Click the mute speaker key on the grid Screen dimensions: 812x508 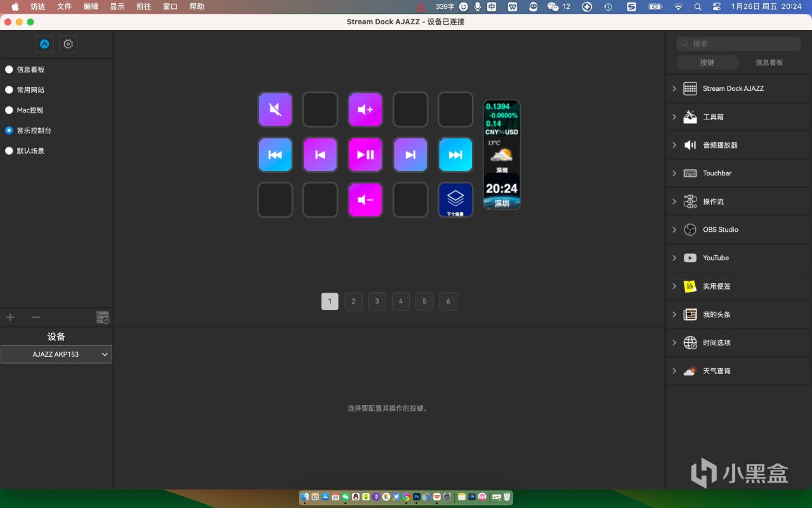(x=275, y=109)
